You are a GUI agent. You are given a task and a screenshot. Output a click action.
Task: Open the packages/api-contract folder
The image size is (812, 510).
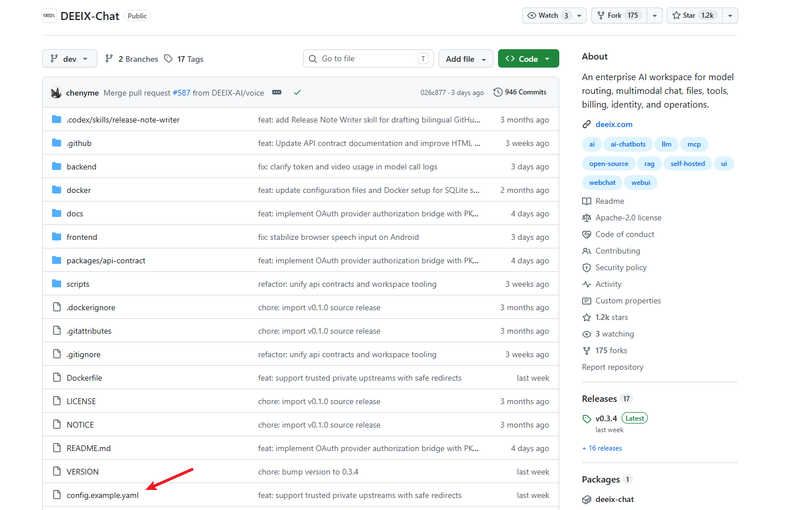106,260
